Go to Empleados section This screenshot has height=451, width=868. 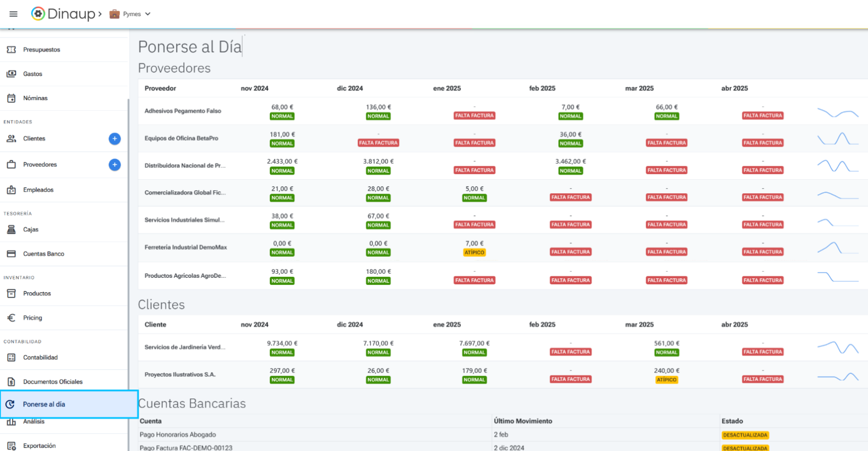point(38,190)
